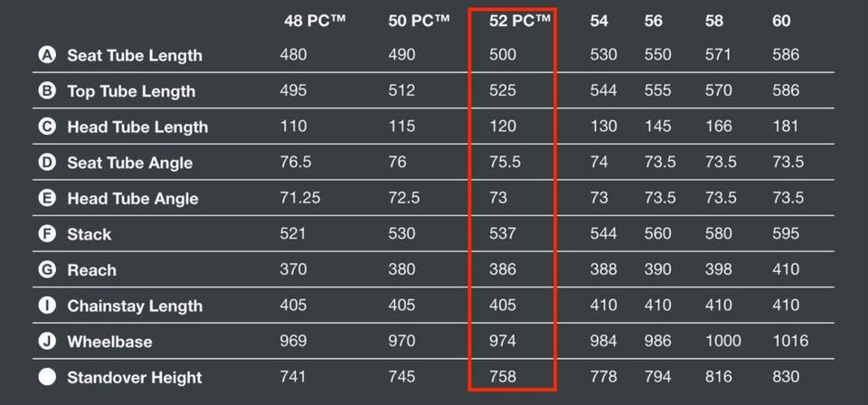Click the Standover Height row label

pos(135,378)
